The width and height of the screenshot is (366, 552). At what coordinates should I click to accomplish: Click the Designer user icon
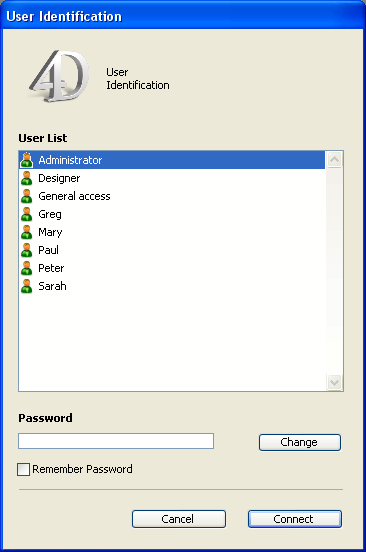tap(27, 178)
